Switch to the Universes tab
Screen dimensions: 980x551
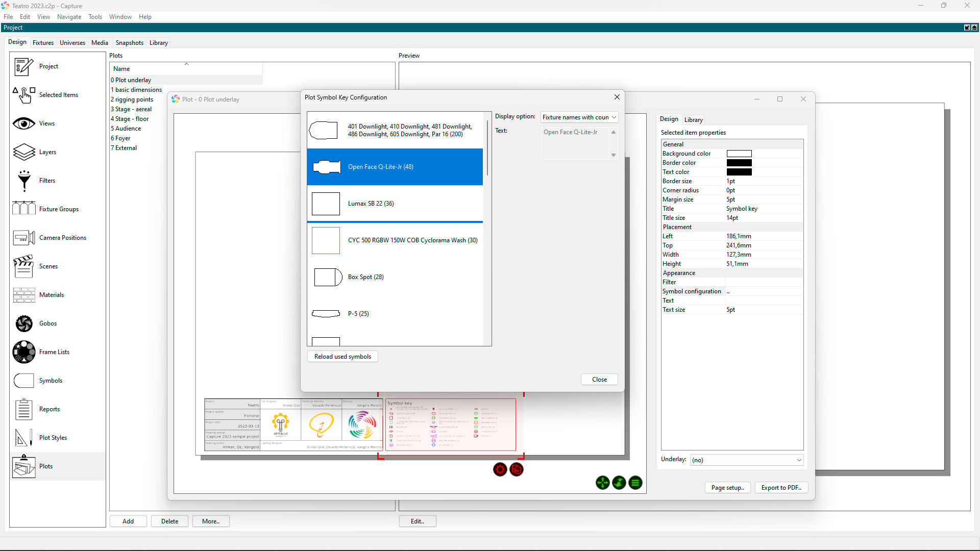pos(72,43)
